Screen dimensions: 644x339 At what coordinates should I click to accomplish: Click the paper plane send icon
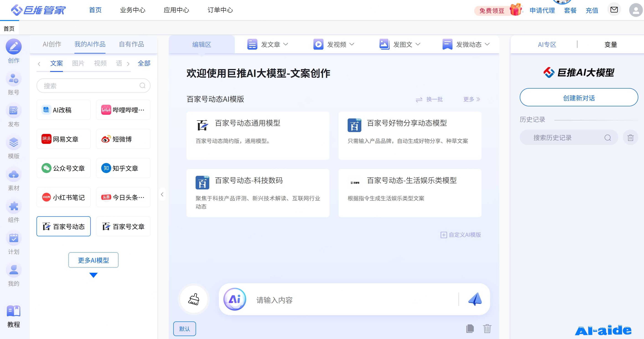pos(475,299)
